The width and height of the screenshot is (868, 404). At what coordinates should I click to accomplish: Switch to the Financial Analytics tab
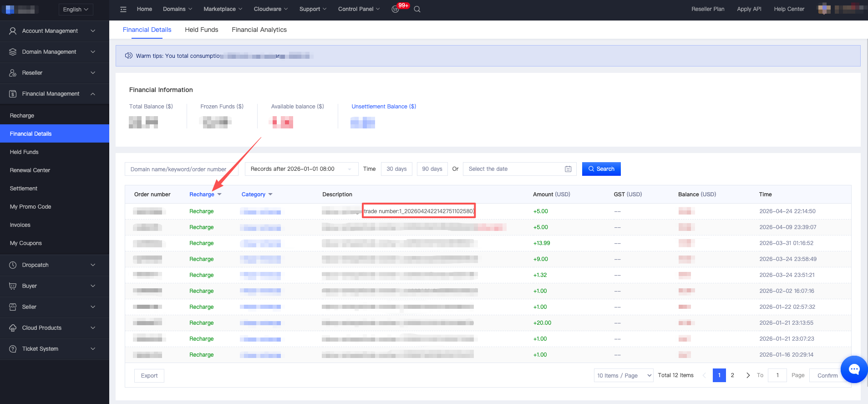(x=259, y=30)
